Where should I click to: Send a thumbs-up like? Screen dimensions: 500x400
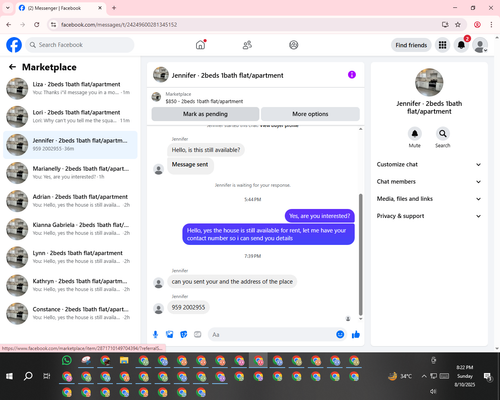tap(356, 334)
